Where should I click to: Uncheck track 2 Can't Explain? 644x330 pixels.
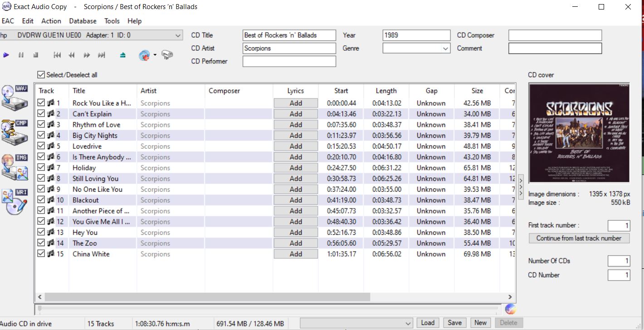pos(41,114)
